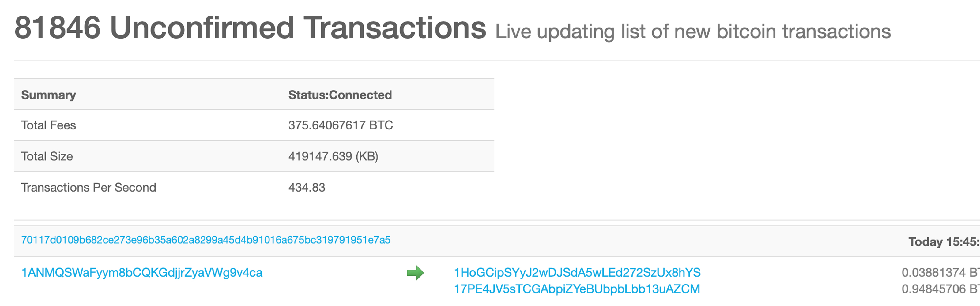Viewport: 980px width, 306px height.
Task: Select the 434.83 transactions rate value
Action: [307, 187]
